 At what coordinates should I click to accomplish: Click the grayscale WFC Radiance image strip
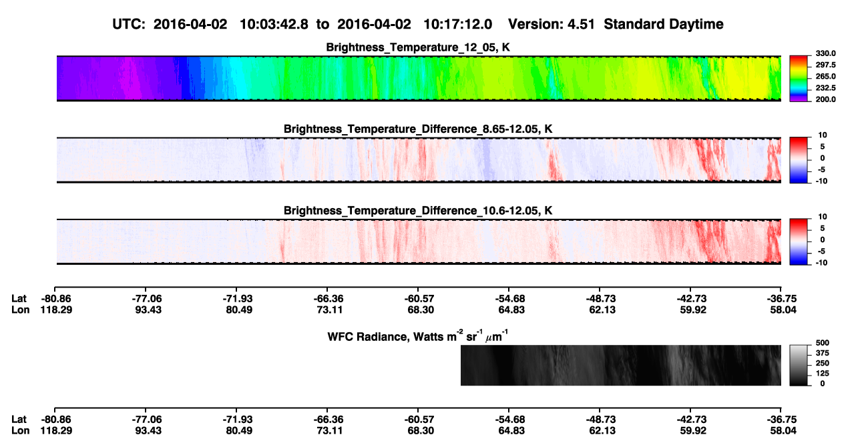621,365
